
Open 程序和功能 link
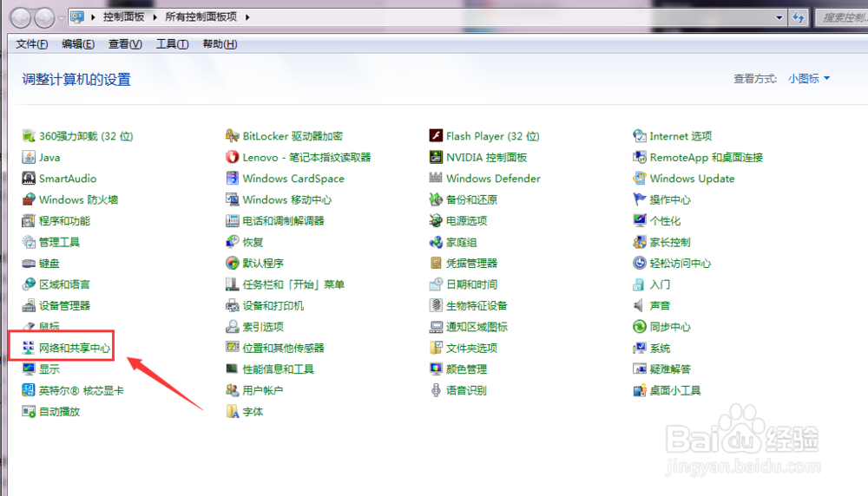pyautogui.click(x=64, y=220)
